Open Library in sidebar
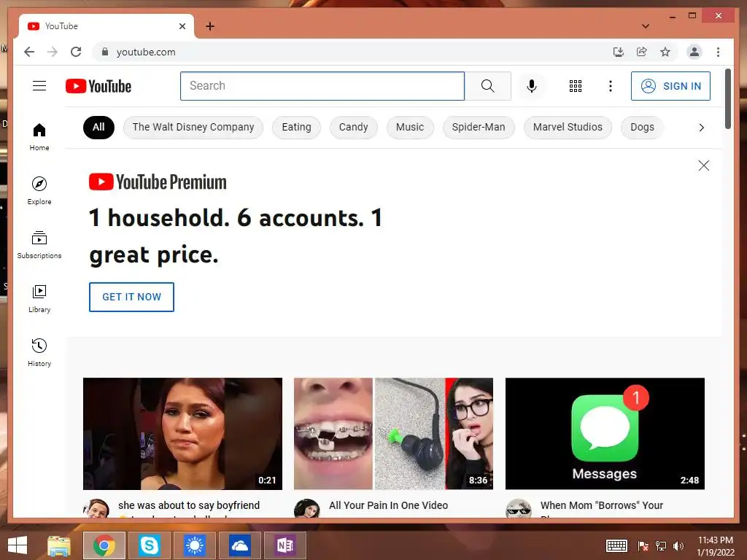747x560 pixels. [x=39, y=298]
